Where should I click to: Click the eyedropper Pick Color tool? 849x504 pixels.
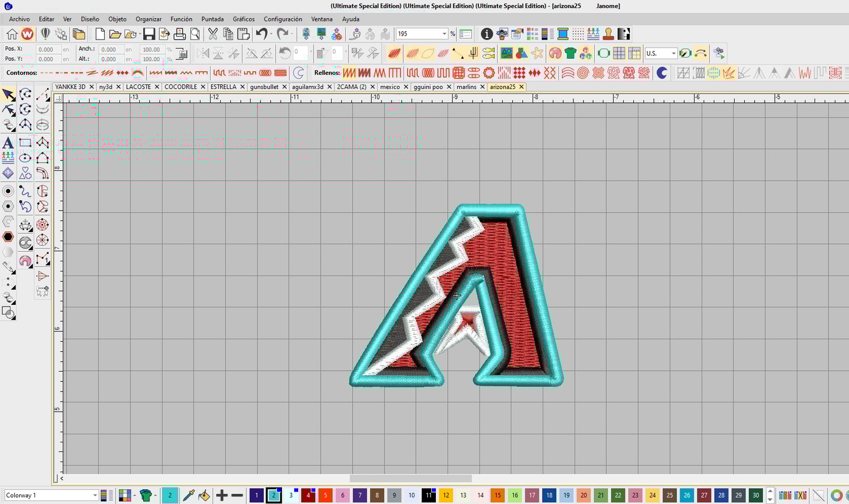tap(188, 496)
